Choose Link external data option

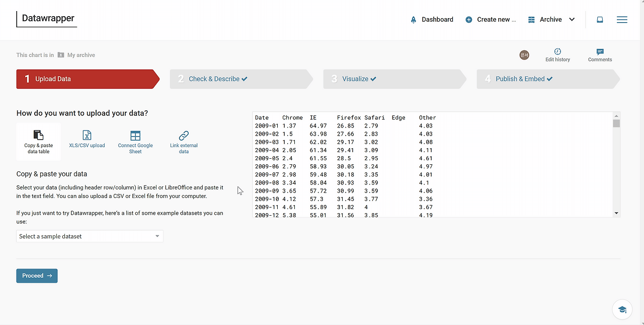[184, 142]
